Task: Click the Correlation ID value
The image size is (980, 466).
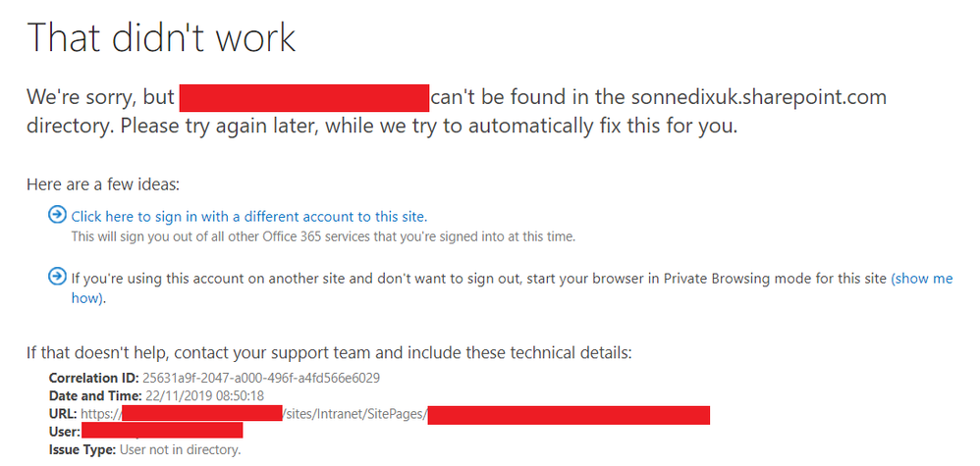Action: [262, 378]
